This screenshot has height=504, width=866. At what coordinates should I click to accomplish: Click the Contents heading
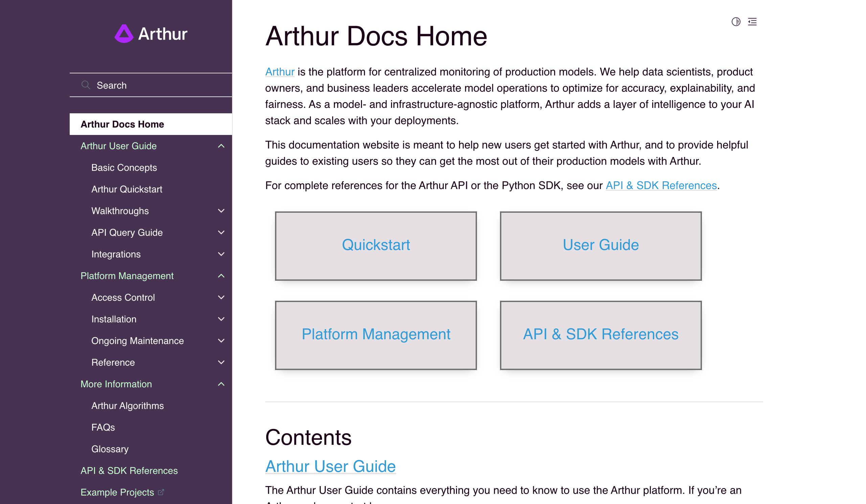coord(308,437)
